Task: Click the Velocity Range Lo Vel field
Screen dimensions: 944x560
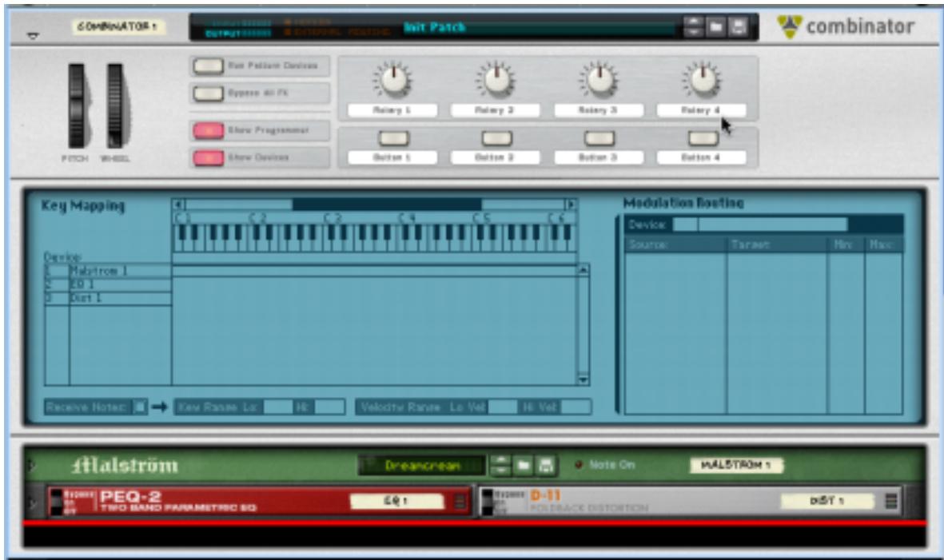Action: (503, 407)
